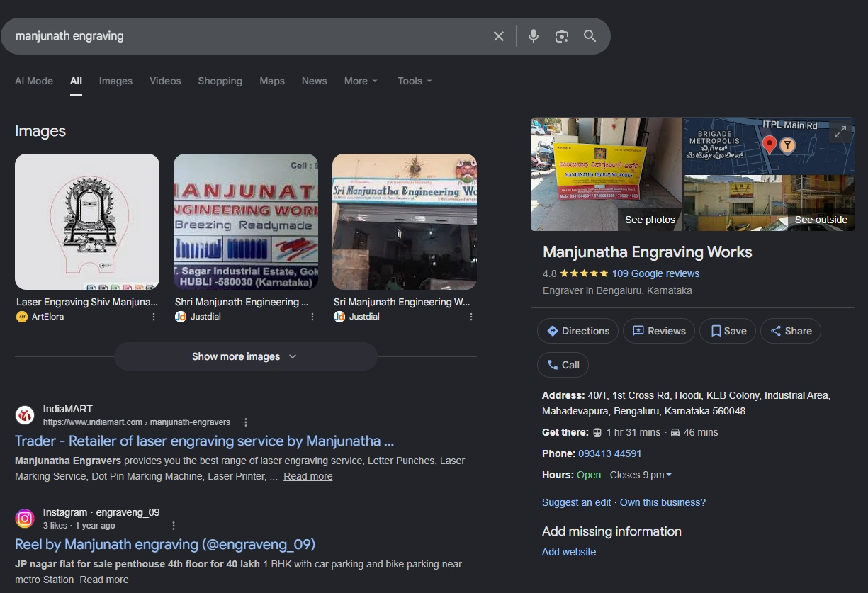The height and width of the screenshot is (593, 868).
Task: See photos of the business
Action: point(607,174)
